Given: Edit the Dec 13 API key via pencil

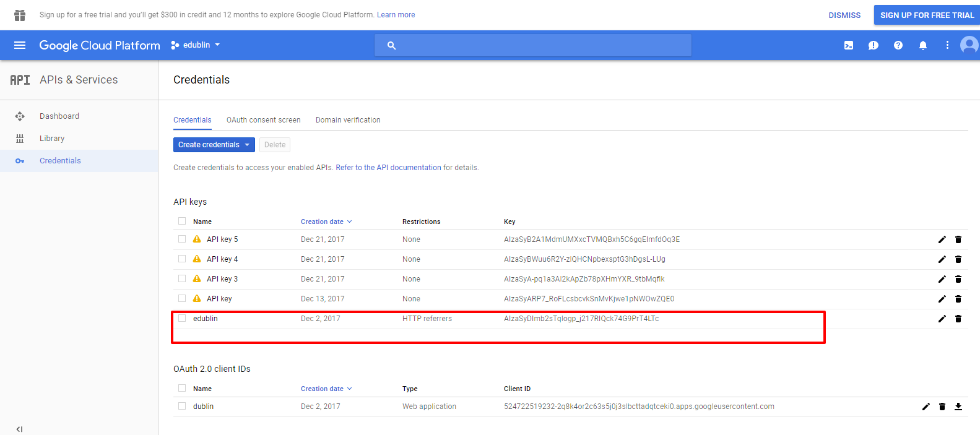Looking at the screenshot, I should 942,299.
